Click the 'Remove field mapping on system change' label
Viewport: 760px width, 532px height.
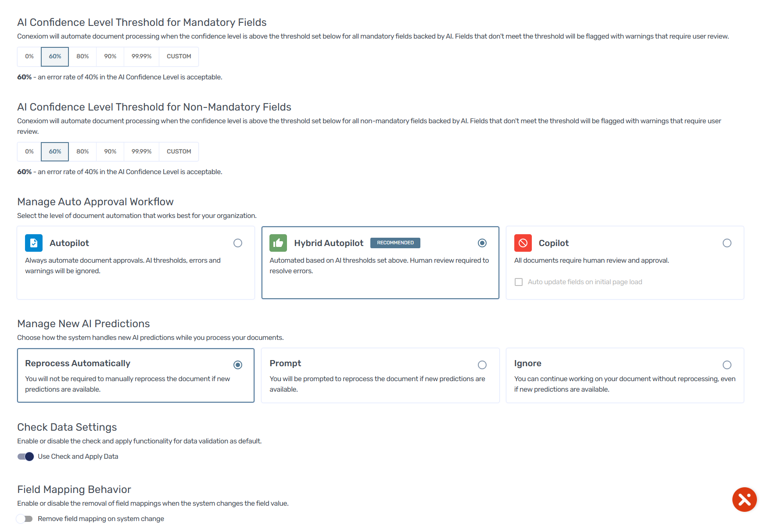click(x=101, y=519)
